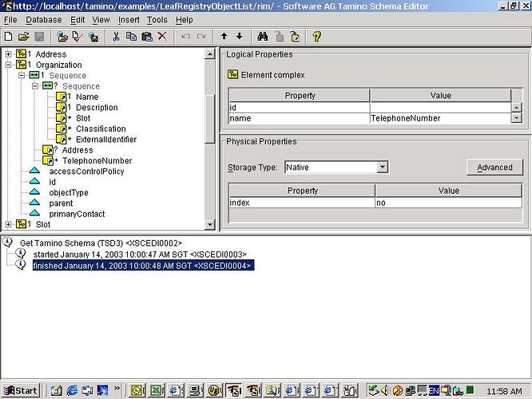This screenshot has width=532, height=399.
Task: Open the Edit menu
Action: pyautogui.click(x=77, y=20)
